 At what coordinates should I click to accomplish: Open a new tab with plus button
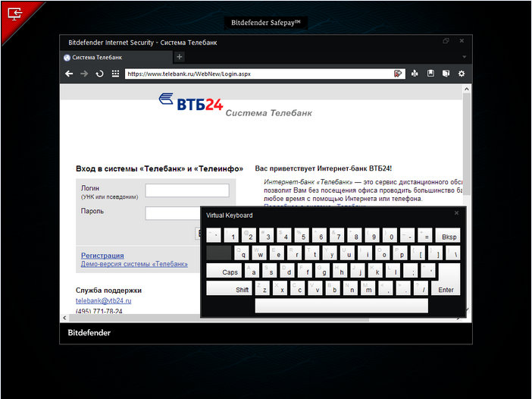click(180, 57)
